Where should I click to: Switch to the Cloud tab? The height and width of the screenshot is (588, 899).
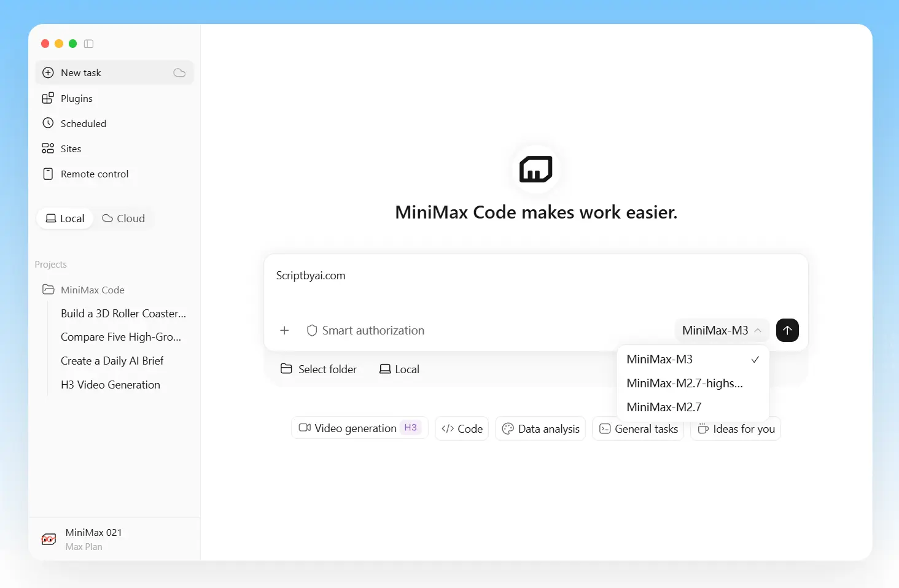(123, 219)
